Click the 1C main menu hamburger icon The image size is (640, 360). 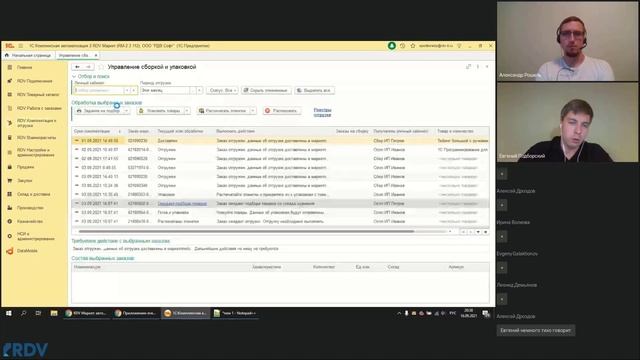pyautogui.click(x=20, y=46)
